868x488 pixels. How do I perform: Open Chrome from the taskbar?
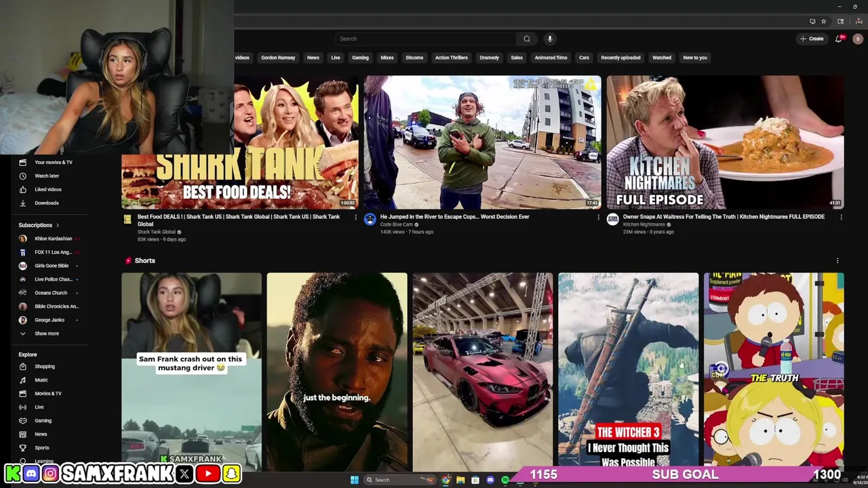pos(446,480)
